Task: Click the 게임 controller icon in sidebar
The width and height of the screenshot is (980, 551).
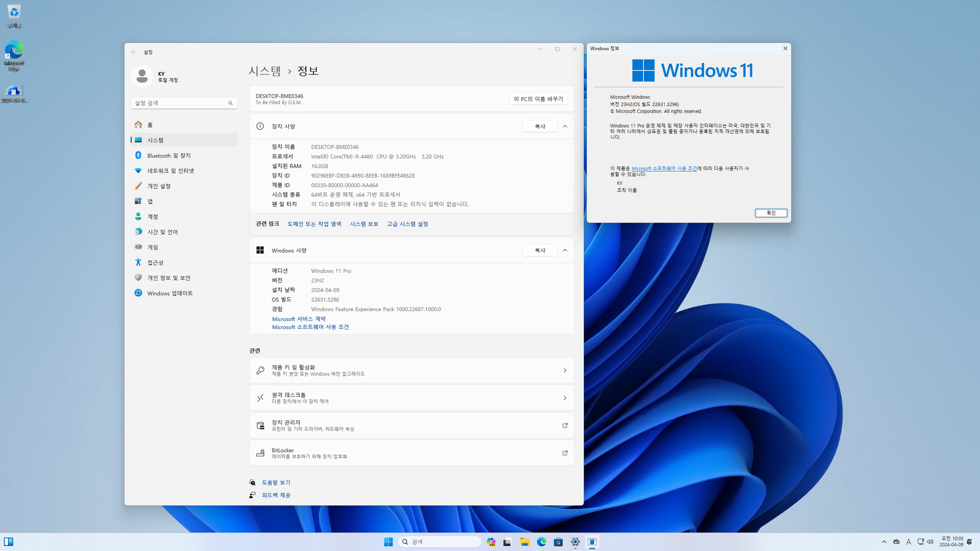Action: (x=138, y=247)
